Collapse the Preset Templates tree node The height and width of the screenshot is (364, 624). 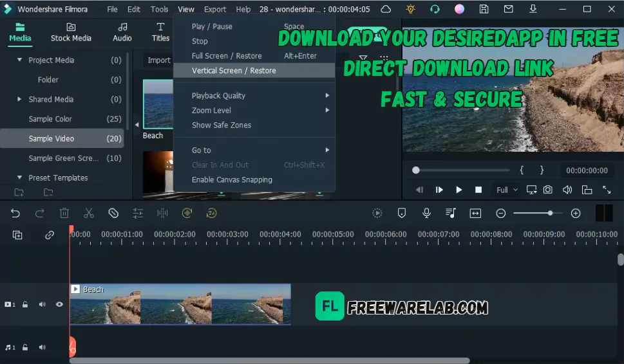click(x=19, y=177)
